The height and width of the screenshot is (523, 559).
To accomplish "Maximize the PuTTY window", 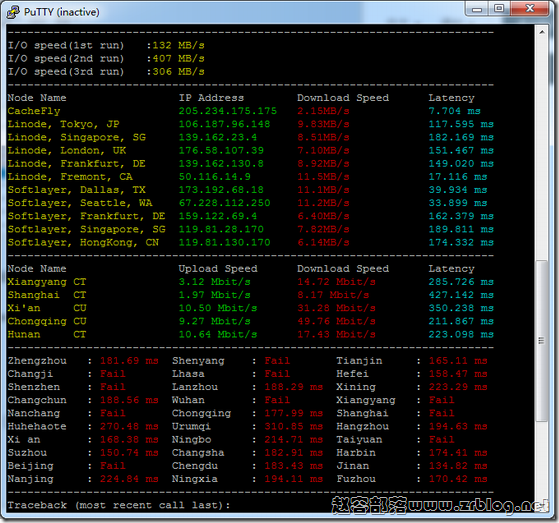I will point(499,9).
